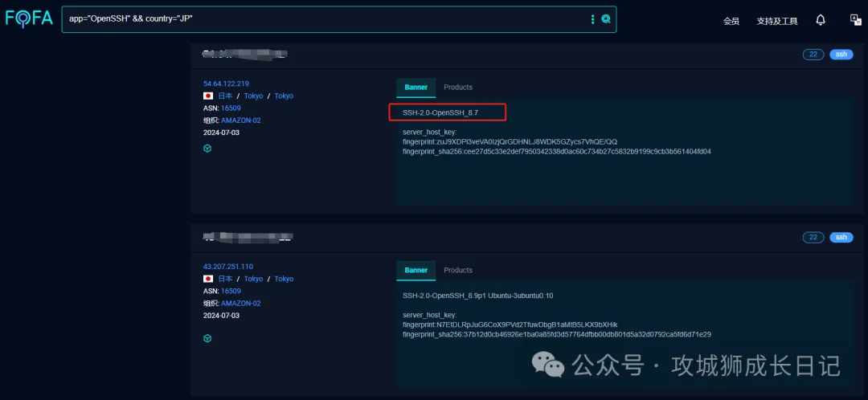Image resolution: width=868 pixels, height=400 pixels.
Task: Click second Tokyo link under 54.64.122.219
Action: (x=284, y=96)
